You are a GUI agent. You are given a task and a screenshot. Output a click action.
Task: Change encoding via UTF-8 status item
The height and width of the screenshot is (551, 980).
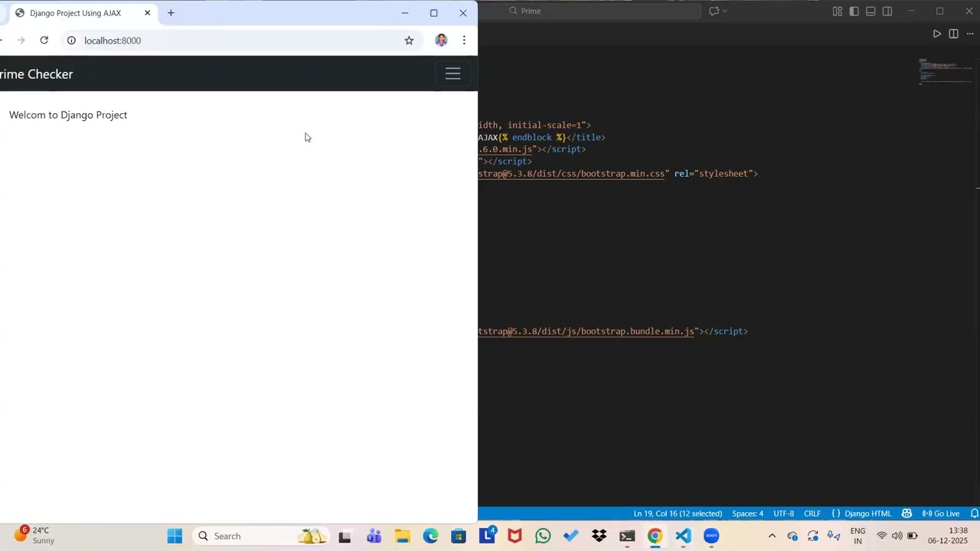[x=783, y=514]
